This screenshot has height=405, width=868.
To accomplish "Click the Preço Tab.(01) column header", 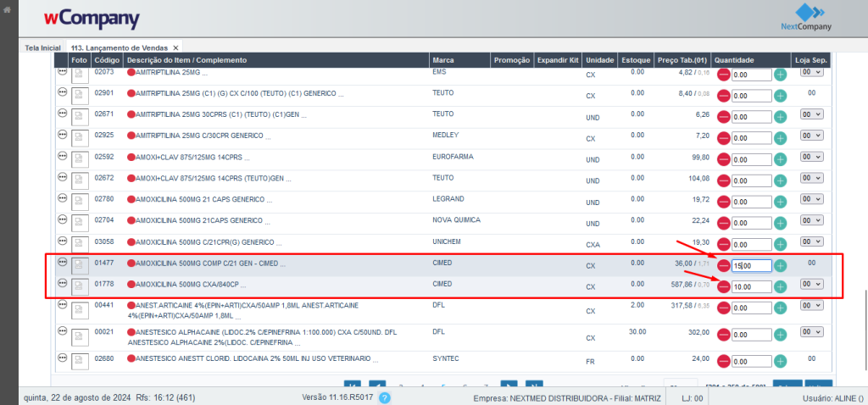I will pyautogui.click(x=682, y=60).
